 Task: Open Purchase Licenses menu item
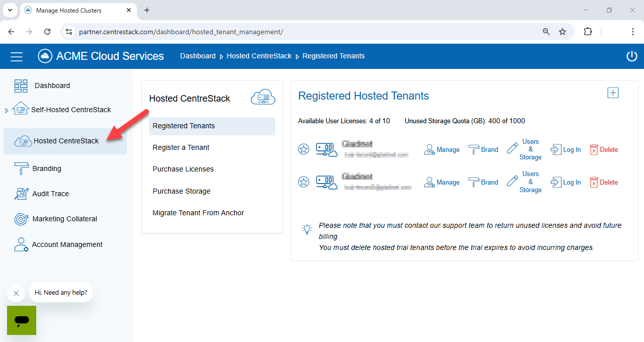[183, 169]
